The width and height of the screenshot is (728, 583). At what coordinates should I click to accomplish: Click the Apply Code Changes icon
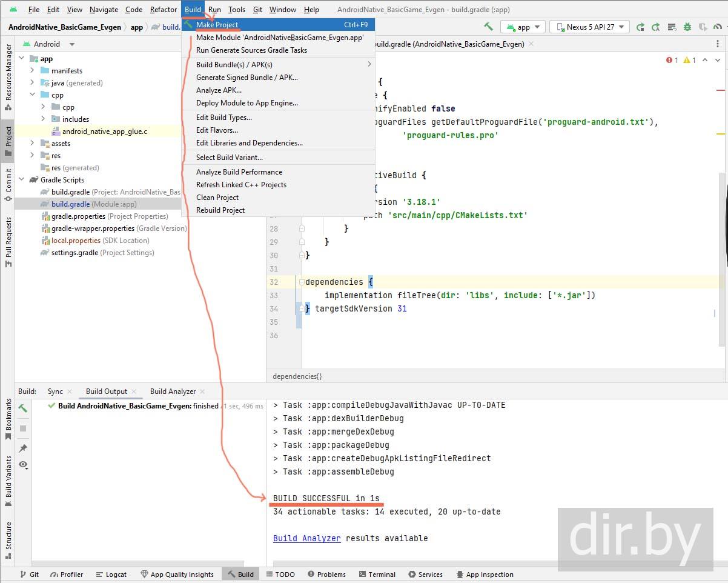coord(656,27)
